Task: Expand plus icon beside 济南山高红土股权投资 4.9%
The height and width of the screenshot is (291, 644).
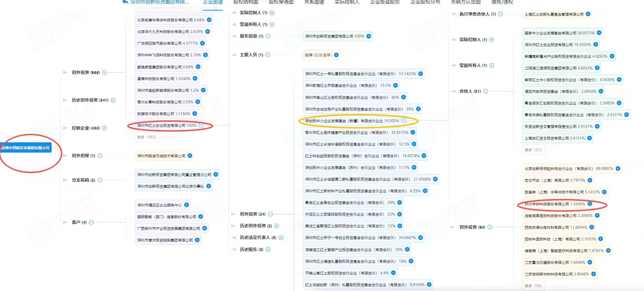Action: point(393,273)
